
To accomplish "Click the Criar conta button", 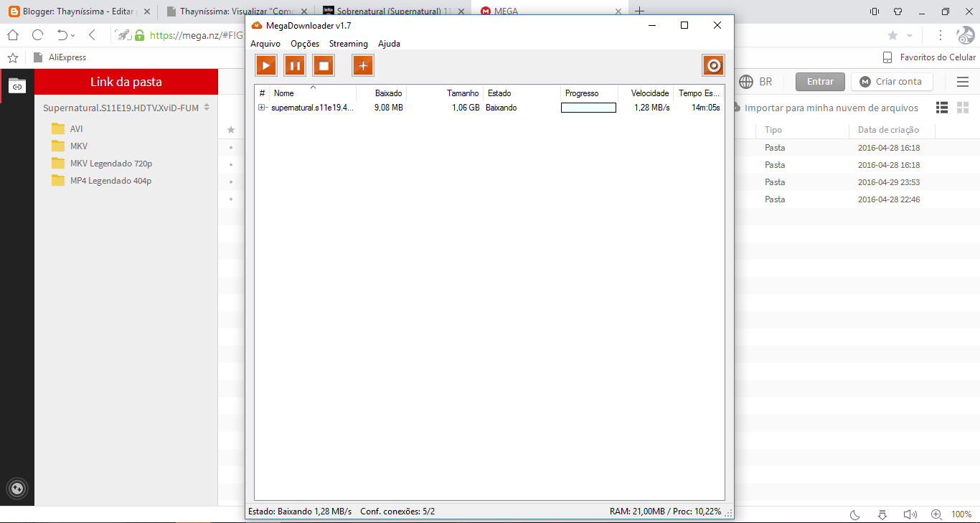I will (892, 82).
